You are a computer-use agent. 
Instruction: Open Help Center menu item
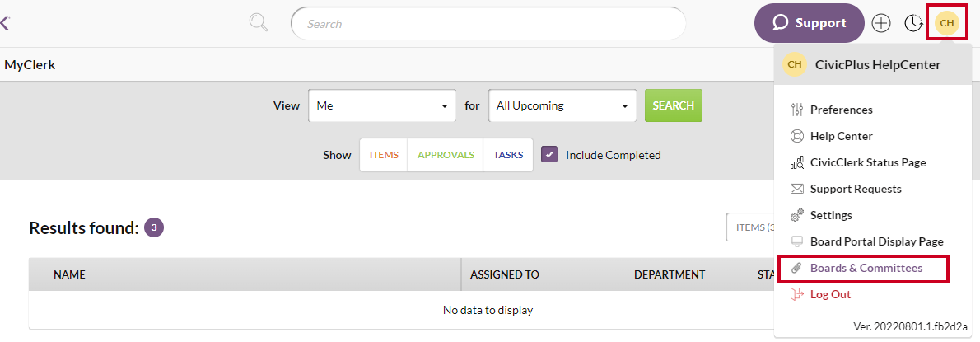coord(842,136)
